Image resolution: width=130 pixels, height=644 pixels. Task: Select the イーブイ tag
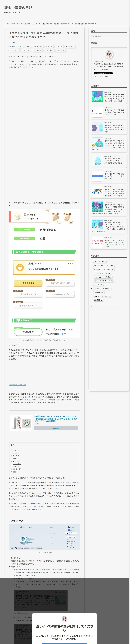[x=49, y=46]
